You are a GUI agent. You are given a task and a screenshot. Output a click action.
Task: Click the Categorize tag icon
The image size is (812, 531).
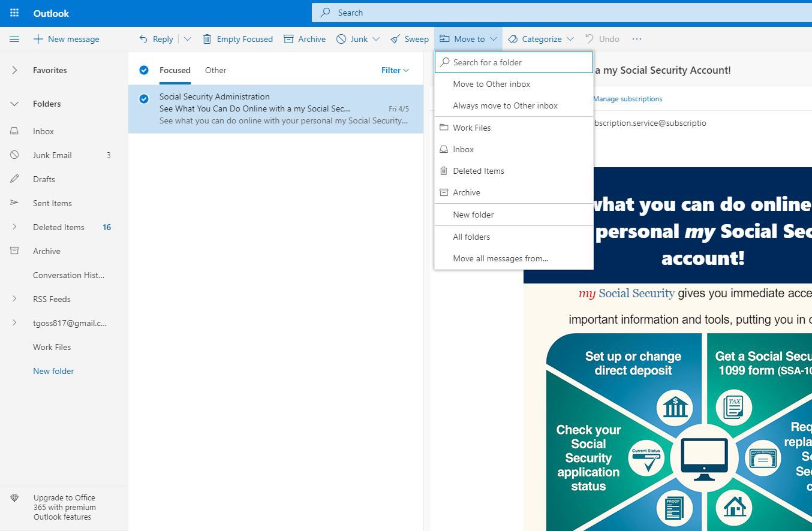pyautogui.click(x=513, y=39)
